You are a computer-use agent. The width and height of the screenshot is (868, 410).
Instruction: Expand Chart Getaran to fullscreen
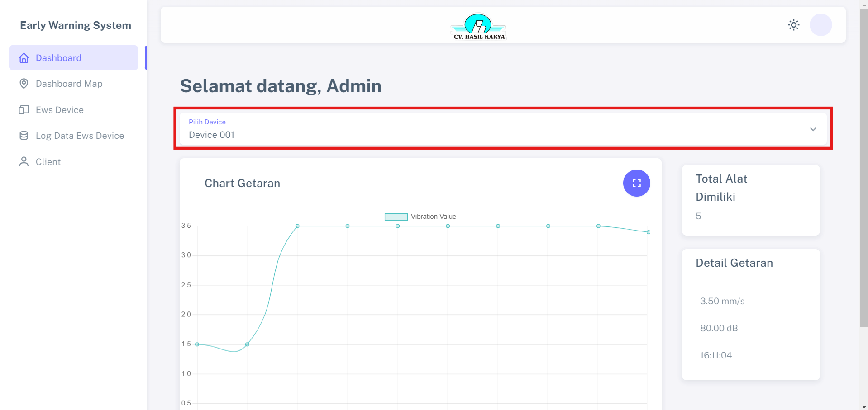[x=636, y=183]
